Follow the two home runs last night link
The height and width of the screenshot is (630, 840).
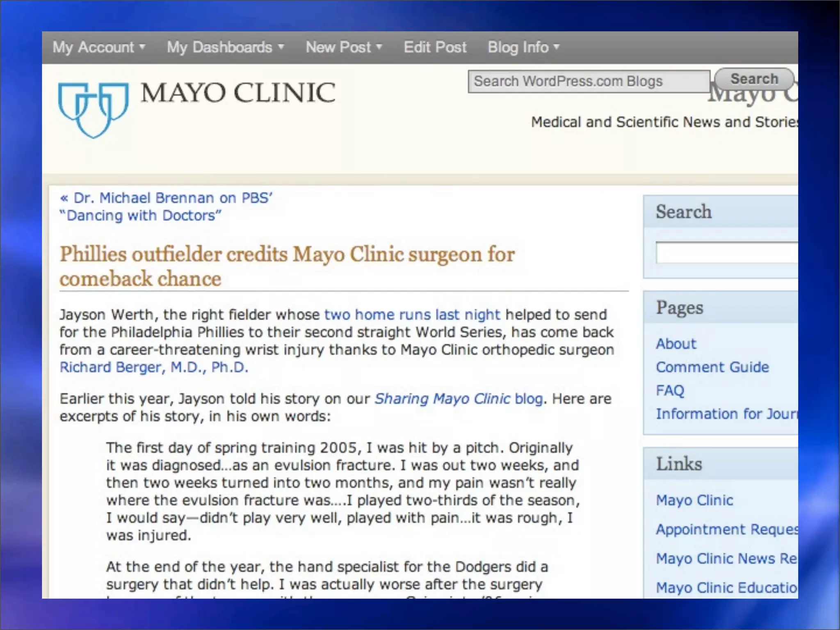(412, 315)
